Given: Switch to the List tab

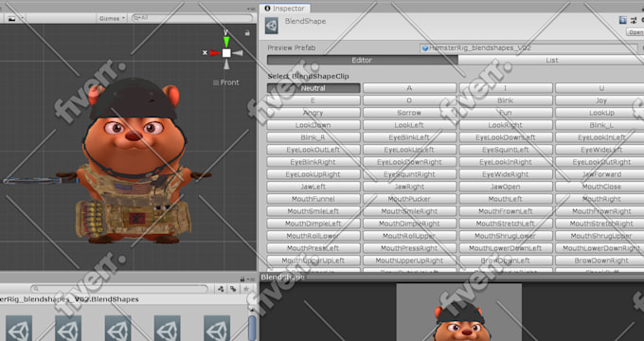Looking at the screenshot, I should pyautogui.click(x=551, y=60).
